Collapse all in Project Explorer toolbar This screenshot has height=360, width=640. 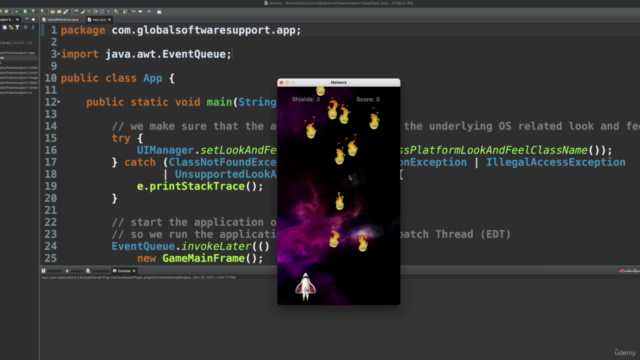4,27
